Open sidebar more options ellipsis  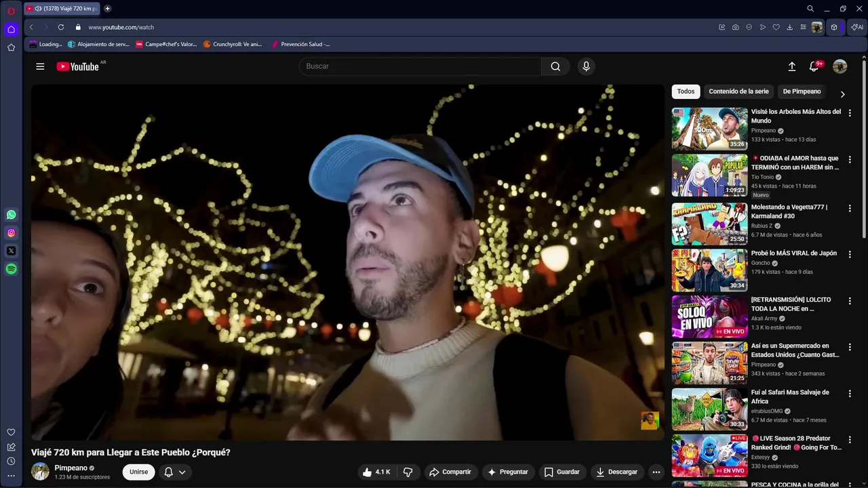(x=11, y=476)
